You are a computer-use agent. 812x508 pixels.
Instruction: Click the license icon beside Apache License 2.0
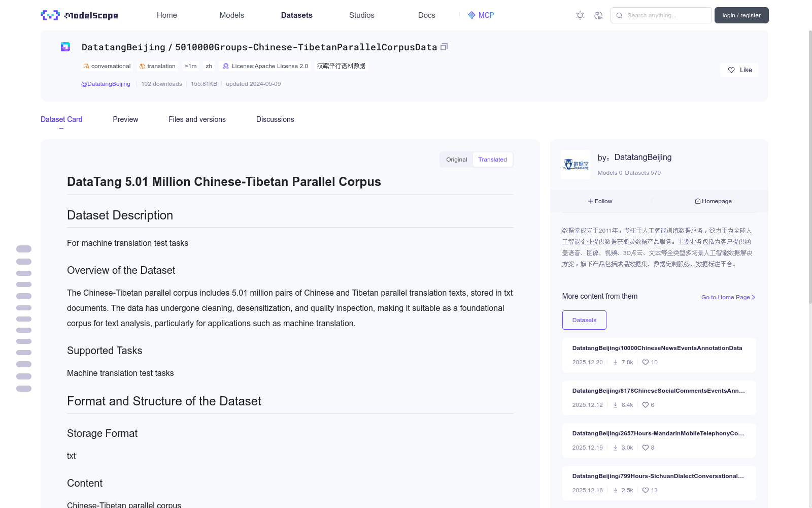pyautogui.click(x=226, y=66)
